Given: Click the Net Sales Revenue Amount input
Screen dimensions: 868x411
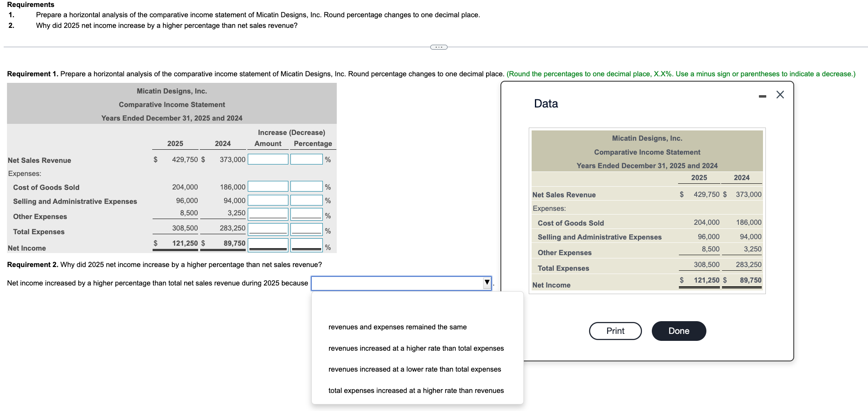Looking at the screenshot, I should 267,159.
